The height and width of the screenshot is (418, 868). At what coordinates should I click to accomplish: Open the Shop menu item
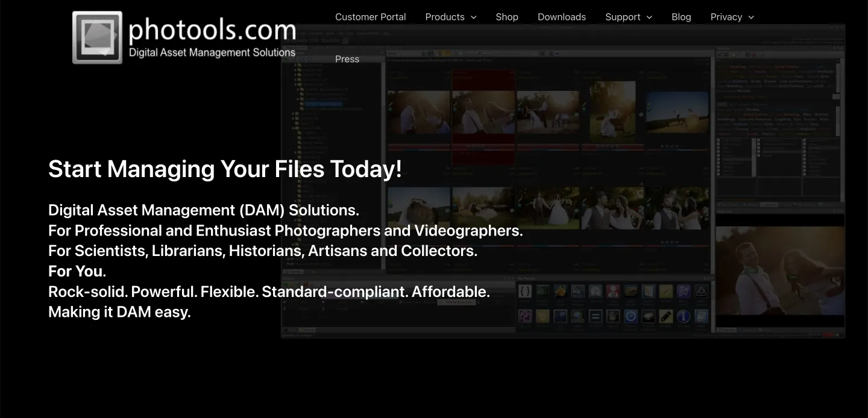click(506, 17)
